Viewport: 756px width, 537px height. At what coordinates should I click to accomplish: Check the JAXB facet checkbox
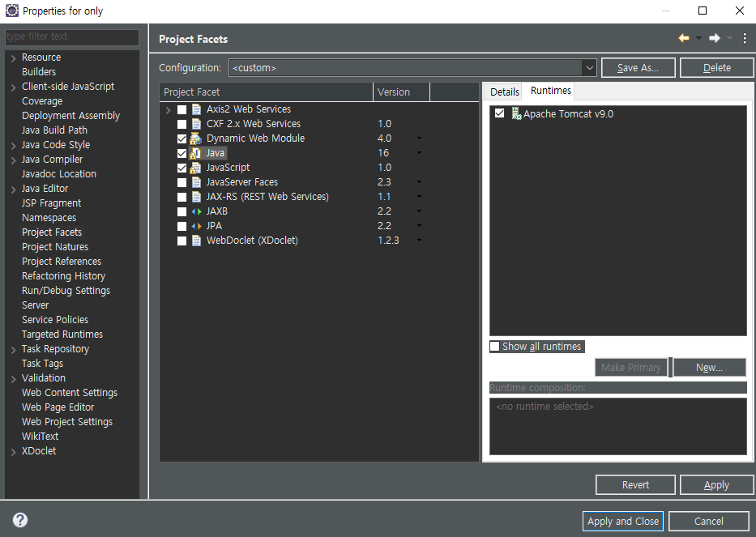pos(182,211)
